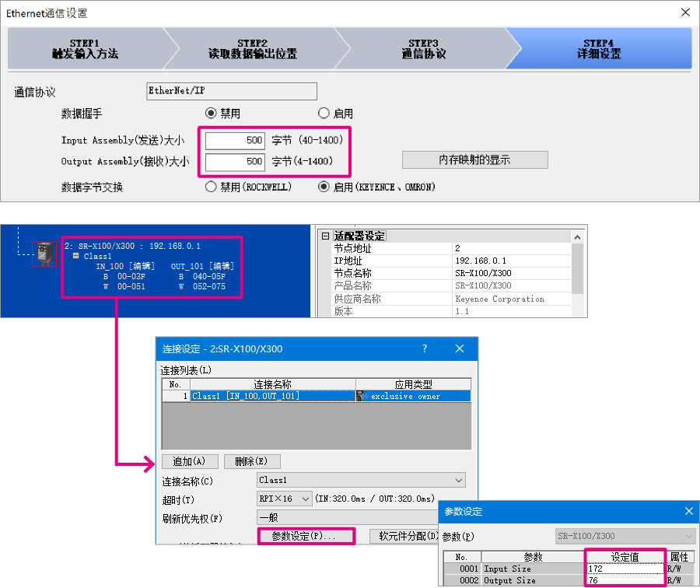Select 启用 for 数据握手
This screenshot has width=700, height=588.
pyautogui.click(x=324, y=114)
